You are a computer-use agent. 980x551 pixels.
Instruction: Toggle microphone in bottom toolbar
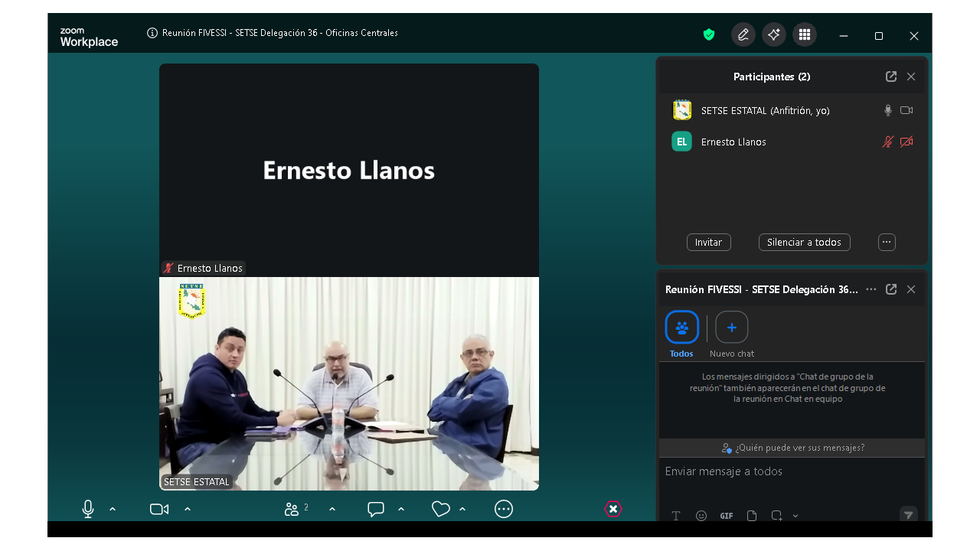pos(88,510)
